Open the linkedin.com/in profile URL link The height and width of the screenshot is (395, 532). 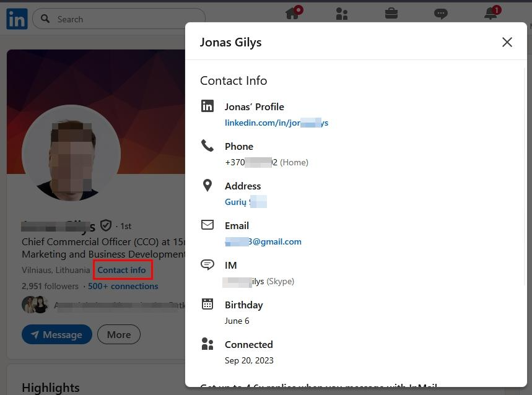click(x=276, y=123)
